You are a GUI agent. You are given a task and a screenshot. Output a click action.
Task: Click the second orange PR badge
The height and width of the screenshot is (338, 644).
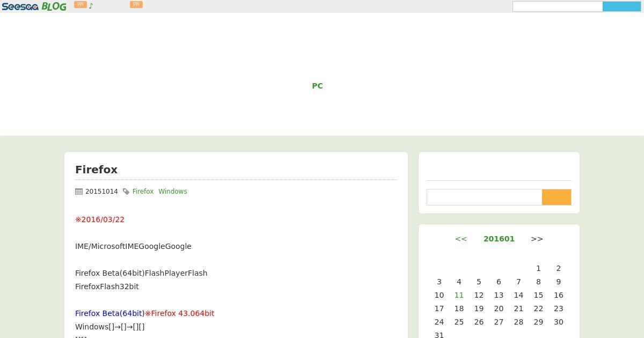tap(136, 4)
